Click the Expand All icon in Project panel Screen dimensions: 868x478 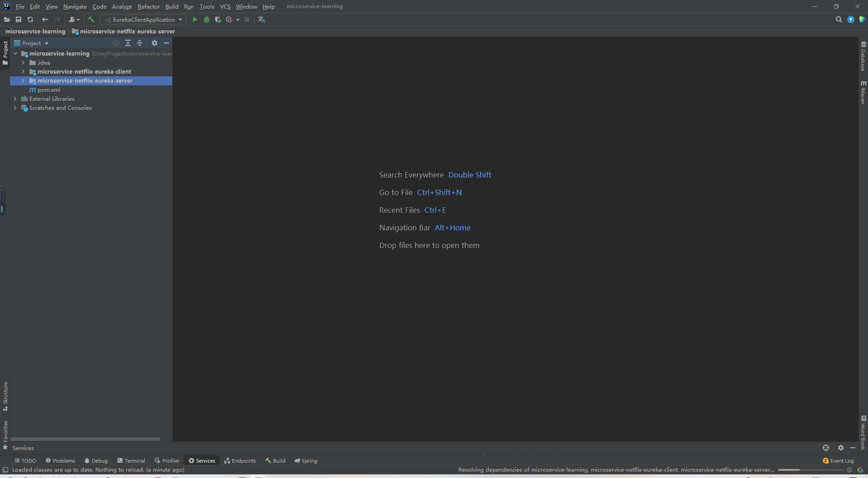128,43
